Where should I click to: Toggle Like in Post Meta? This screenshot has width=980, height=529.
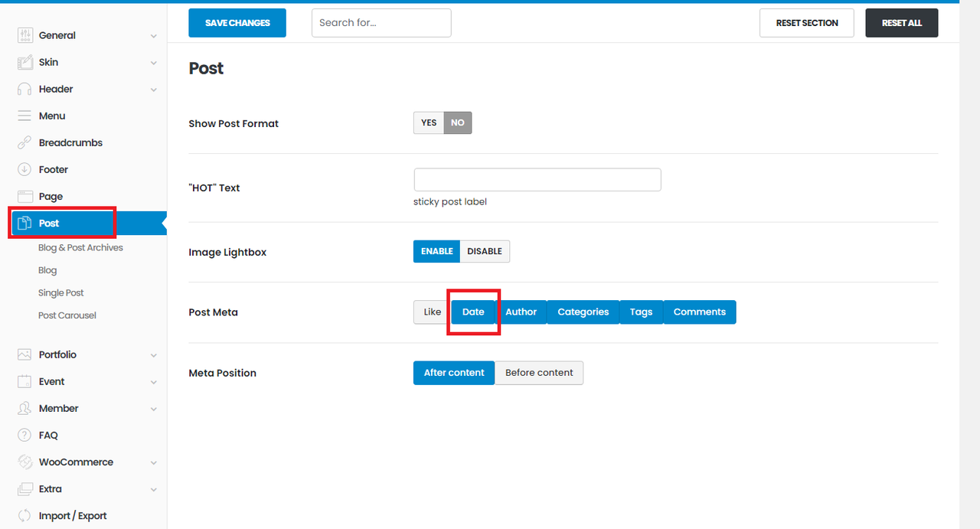[432, 312]
